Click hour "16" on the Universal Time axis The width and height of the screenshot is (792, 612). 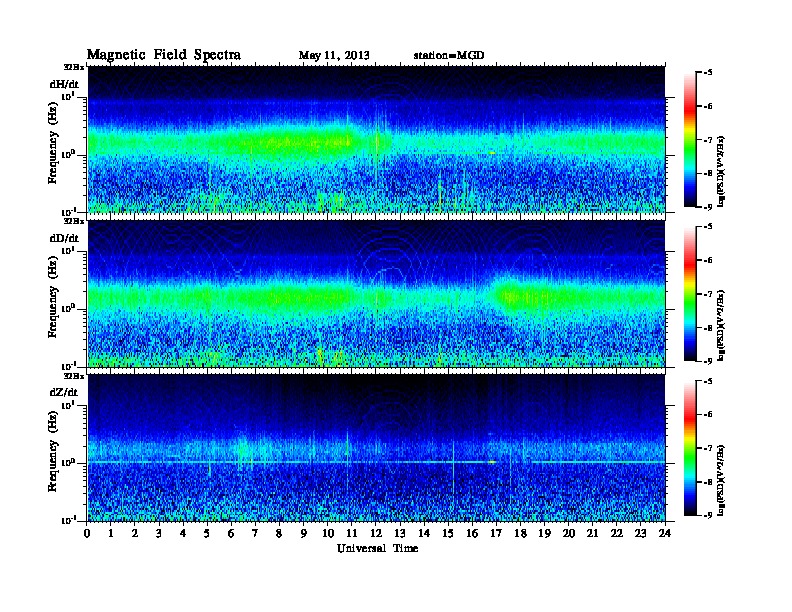click(472, 533)
